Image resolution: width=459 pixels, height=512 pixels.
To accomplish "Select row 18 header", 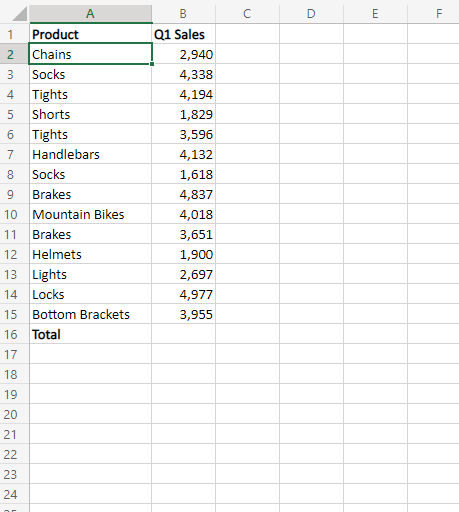I will [x=14, y=374].
